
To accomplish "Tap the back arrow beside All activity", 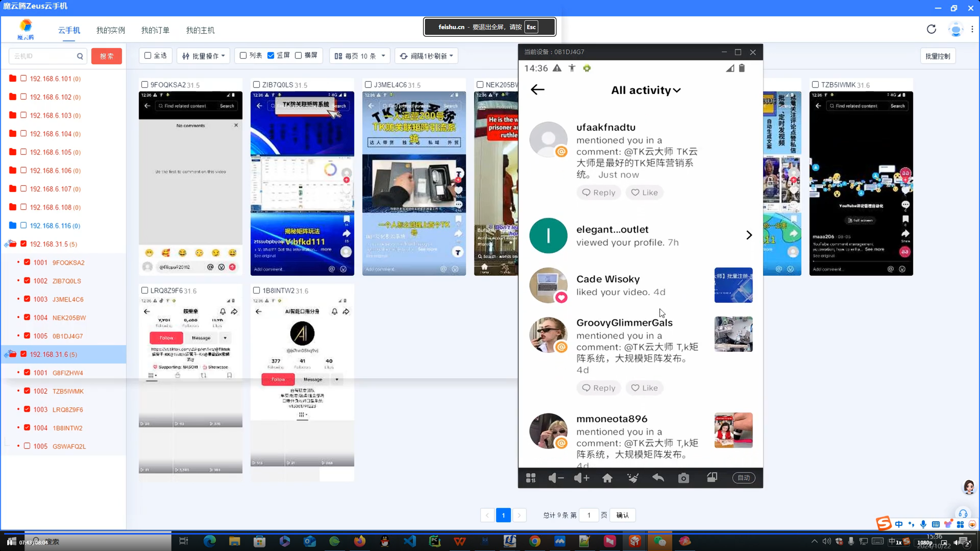I will point(537,90).
